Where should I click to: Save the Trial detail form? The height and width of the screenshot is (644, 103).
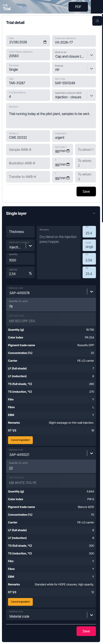(x=86, y=192)
